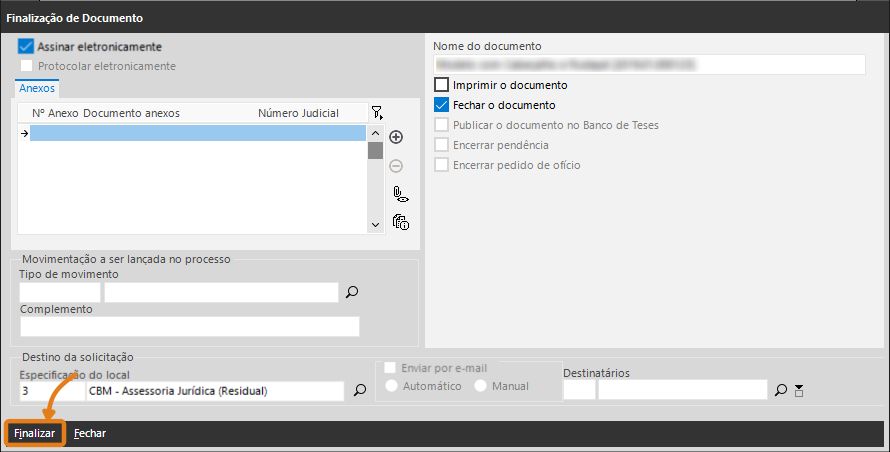This screenshot has width=890, height=452.
Task: Focus the Complemento text field
Action: click(x=190, y=327)
